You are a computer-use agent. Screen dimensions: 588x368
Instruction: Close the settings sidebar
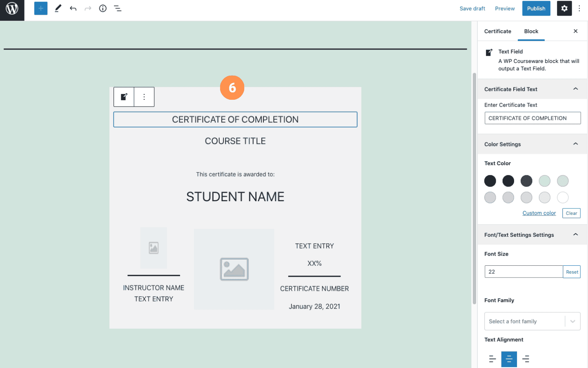(575, 31)
